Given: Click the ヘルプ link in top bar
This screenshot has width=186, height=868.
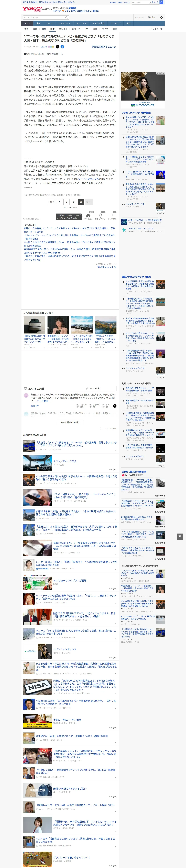Looking at the screenshot, I should [127, 2].
